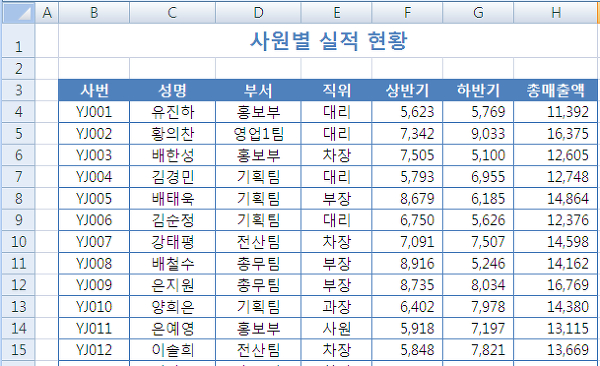Select column C header
The height and width of the screenshot is (366, 600).
(x=173, y=13)
